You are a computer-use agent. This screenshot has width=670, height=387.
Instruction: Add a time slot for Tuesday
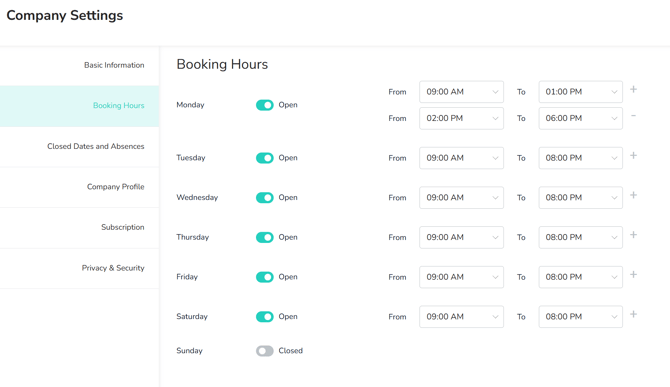point(633,155)
